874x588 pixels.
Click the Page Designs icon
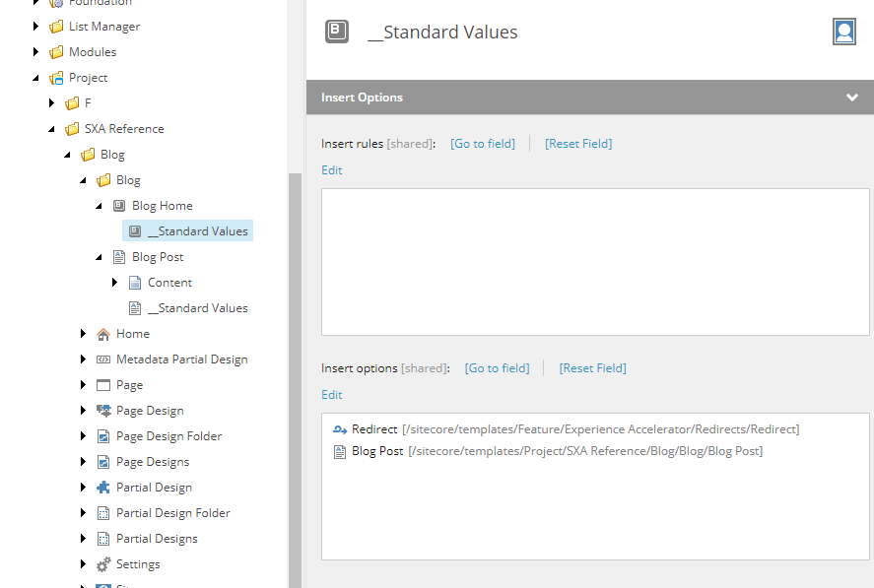103,462
